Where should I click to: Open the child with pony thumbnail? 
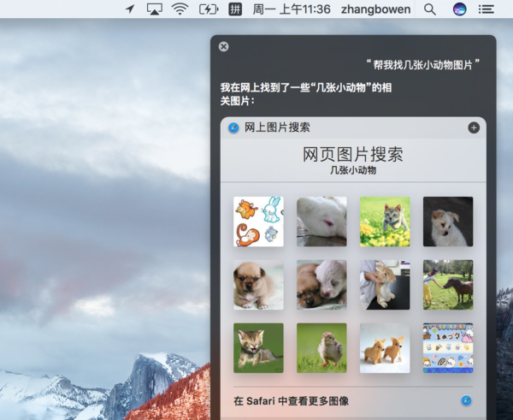coord(448,285)
